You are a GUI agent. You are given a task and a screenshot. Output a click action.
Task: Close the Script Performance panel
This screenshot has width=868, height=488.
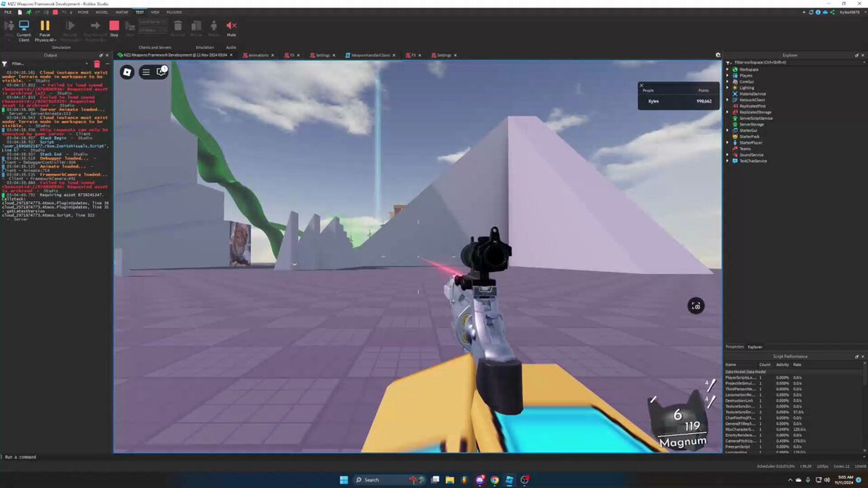tap(864, 356)
